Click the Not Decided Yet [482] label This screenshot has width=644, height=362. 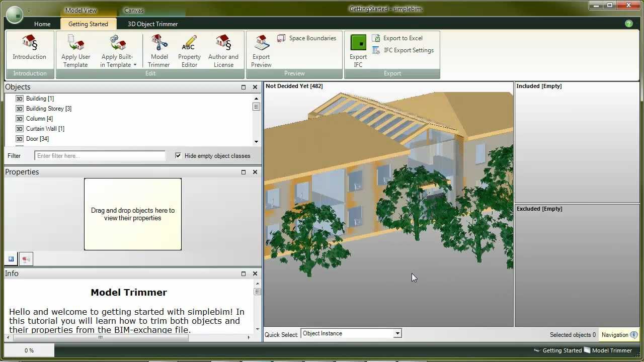click(x=294, y=86)
